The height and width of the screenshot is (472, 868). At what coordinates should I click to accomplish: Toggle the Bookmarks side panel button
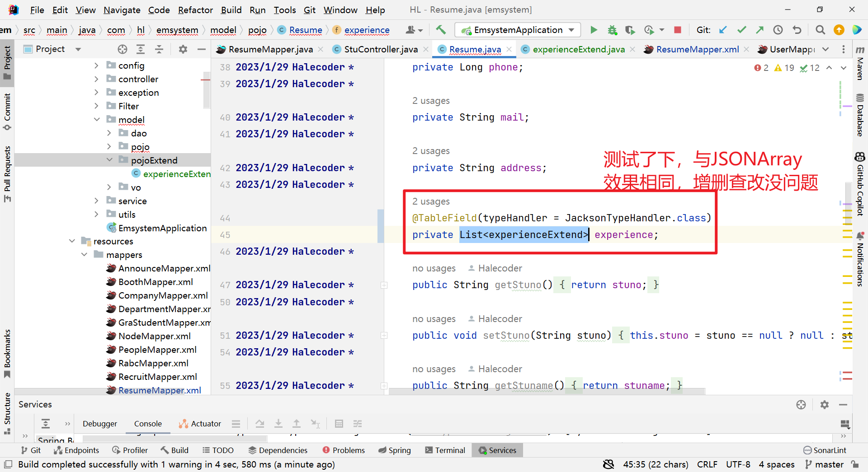[7, 353]
